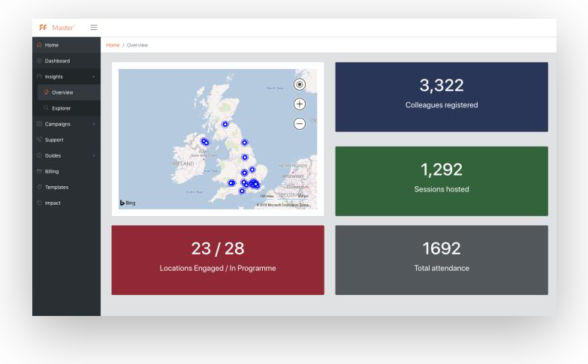Expand the Campaigns submenu arrow
588x364 pixels.
click(x=94, y=124)
